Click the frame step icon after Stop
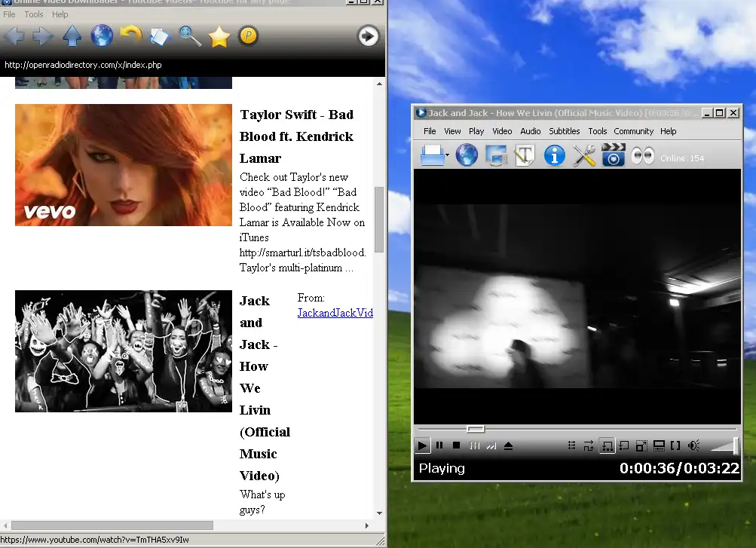756x548 pixels. click(475, 445)
